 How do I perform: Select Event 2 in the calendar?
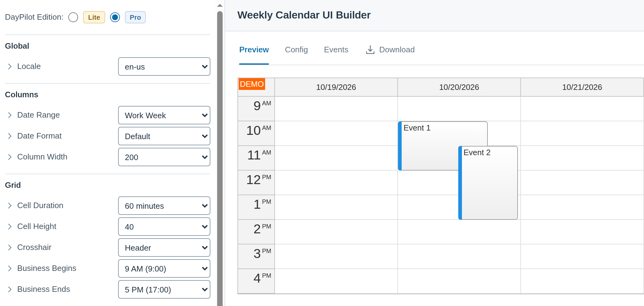click(x=488, y=183)
